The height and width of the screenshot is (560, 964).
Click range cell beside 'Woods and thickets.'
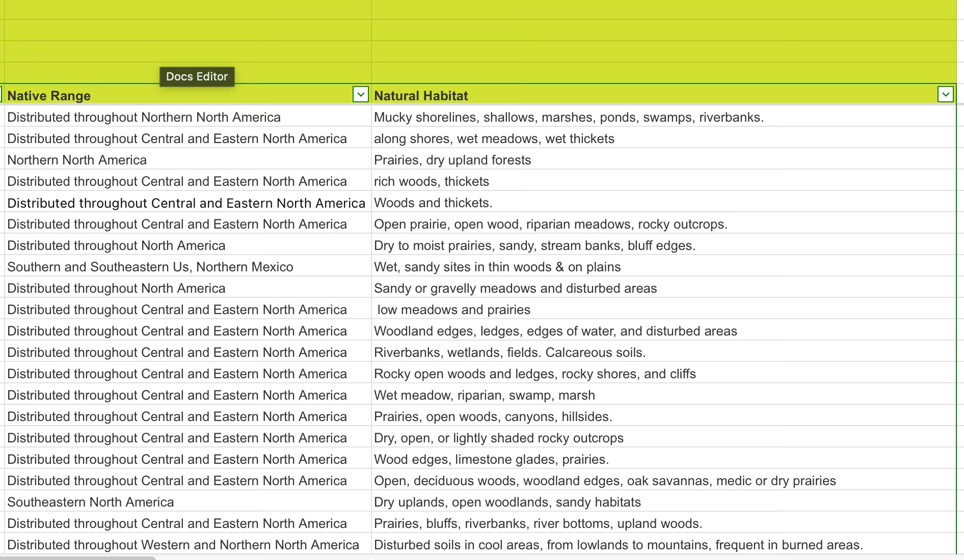(188, 203)
